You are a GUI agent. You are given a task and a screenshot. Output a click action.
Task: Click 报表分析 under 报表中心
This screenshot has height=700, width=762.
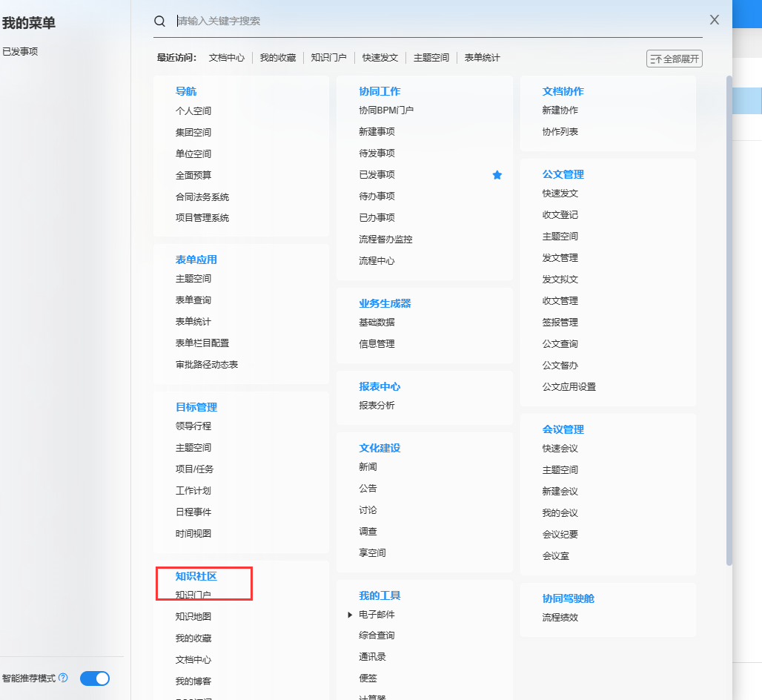tap(377, 406)
